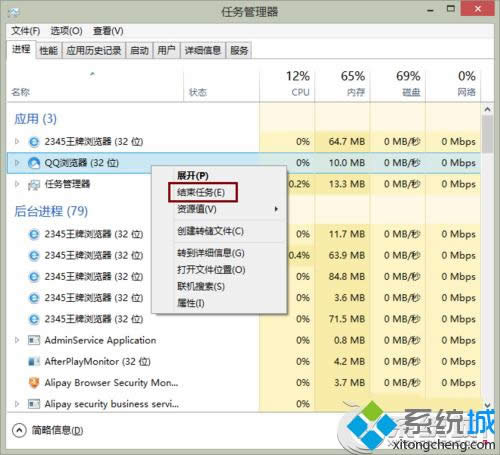500x455 pixels.
Task: Sort by the CPU column header
Action: [x=300, y=92]
